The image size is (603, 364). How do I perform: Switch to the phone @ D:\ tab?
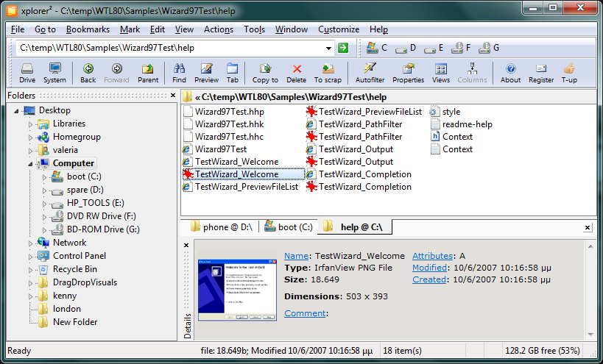pos(222,227)
